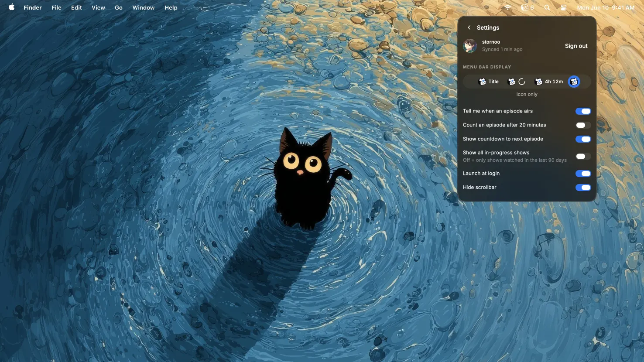Sign out of the stornoo account
This screenshot has height=362, width=644.
576,46
